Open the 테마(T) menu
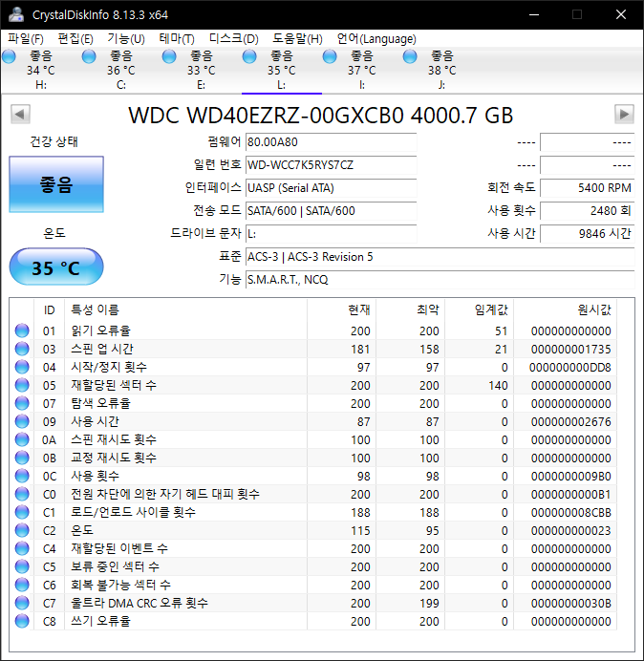This screenshot has height=661, width=644. pos(177,39)
